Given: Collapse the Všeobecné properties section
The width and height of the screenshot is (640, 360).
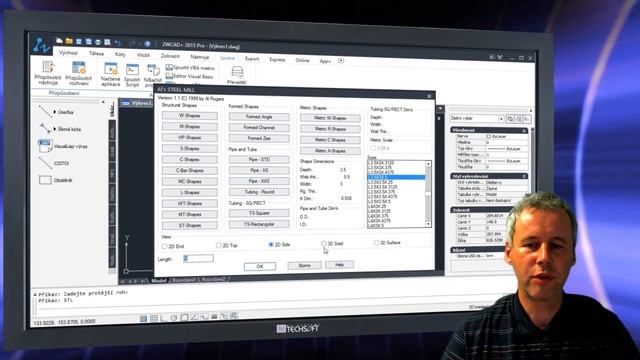Looking at the screenshot, I should [x=524, y=131].
